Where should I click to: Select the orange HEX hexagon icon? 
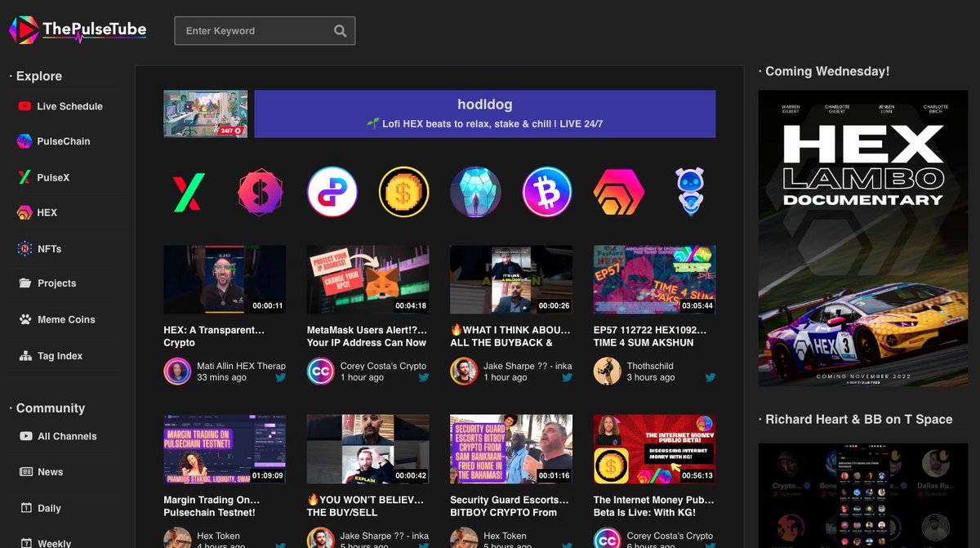tap(619, 192)
